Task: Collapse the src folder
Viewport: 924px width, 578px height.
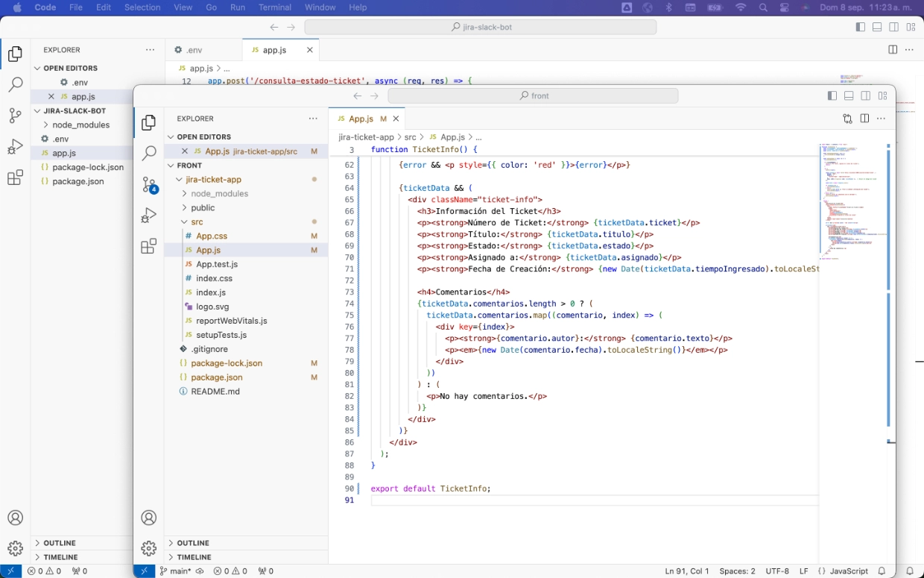Action: (x=197, y=222)
